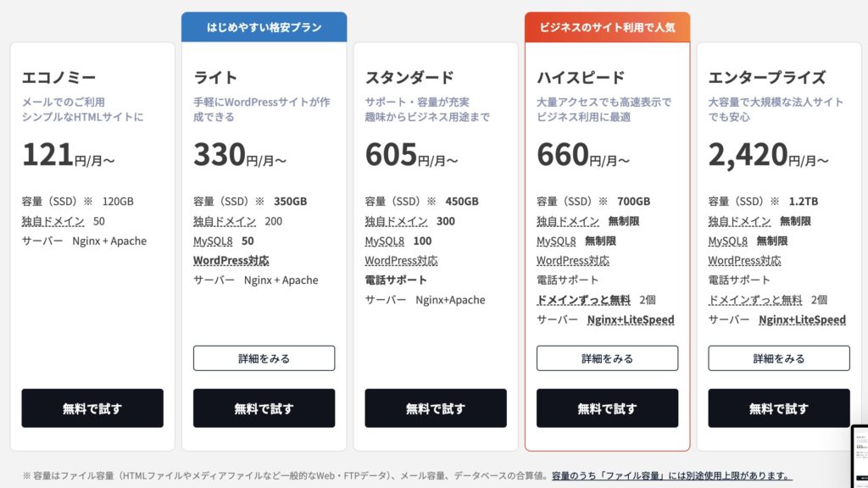The width and height of the screenshot is (868, 488).
Task: Click 無料で試す under ハイスピード plan
Action: point(607,408)
